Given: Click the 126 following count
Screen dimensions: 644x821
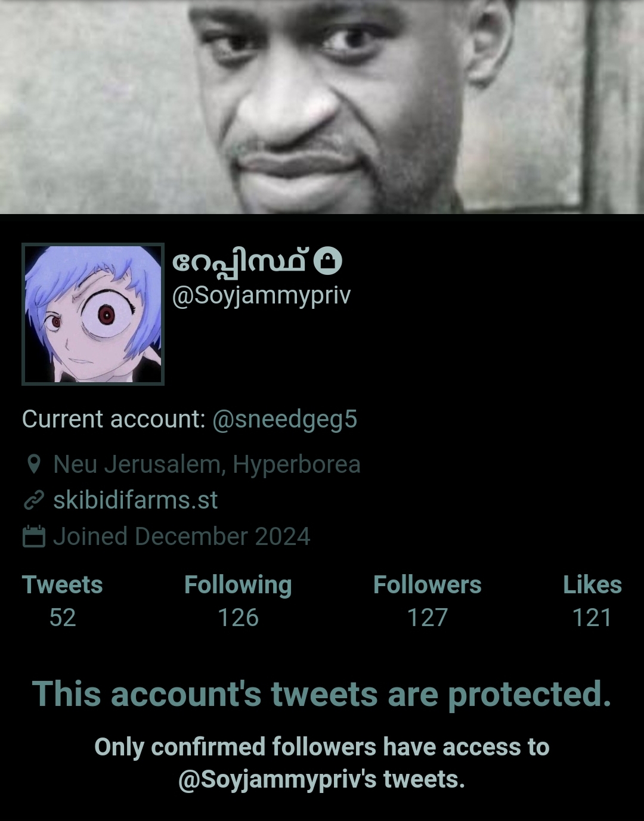Looking at the screenshot, I should (238, 618).
